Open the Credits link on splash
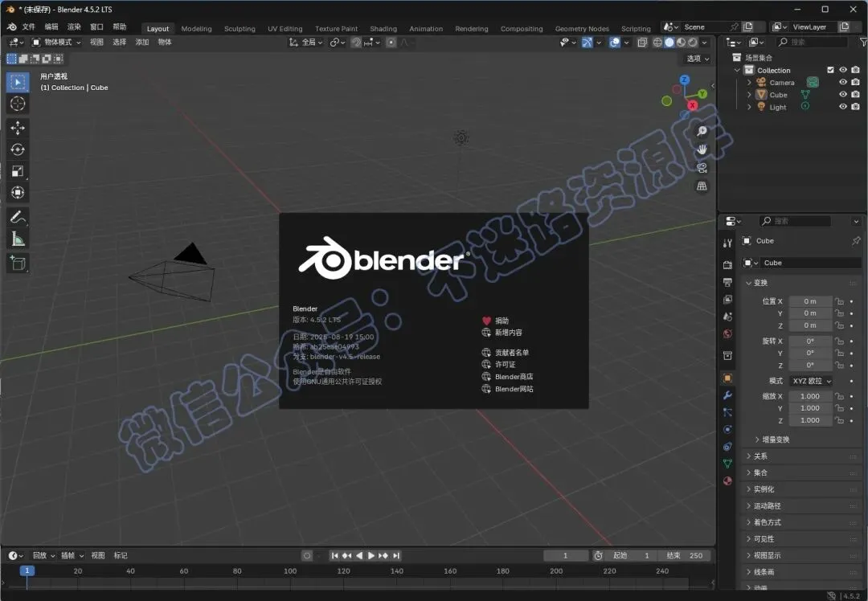Image resolution: width=868 pixels, height=601 pixels. (506, 353)
